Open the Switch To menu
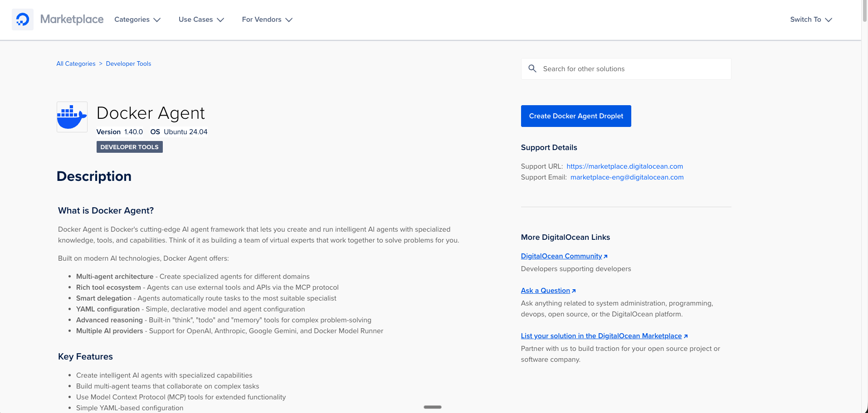 (x=810, y=19)
